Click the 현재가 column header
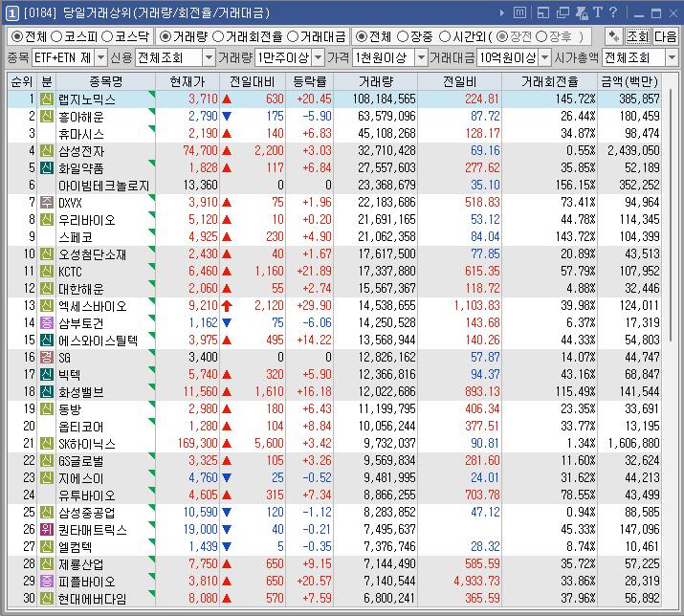The height and width of the screenshot is (616, 684). (x=188, y=81)
